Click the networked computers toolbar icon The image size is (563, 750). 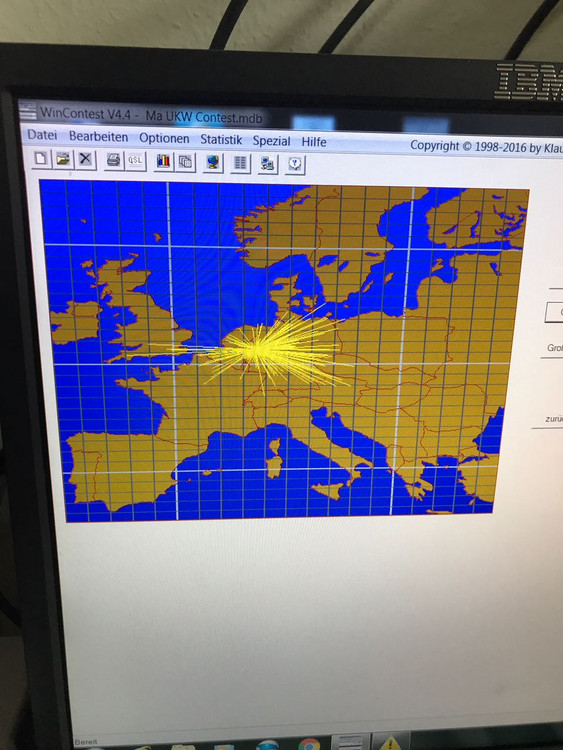click(268, 165)
